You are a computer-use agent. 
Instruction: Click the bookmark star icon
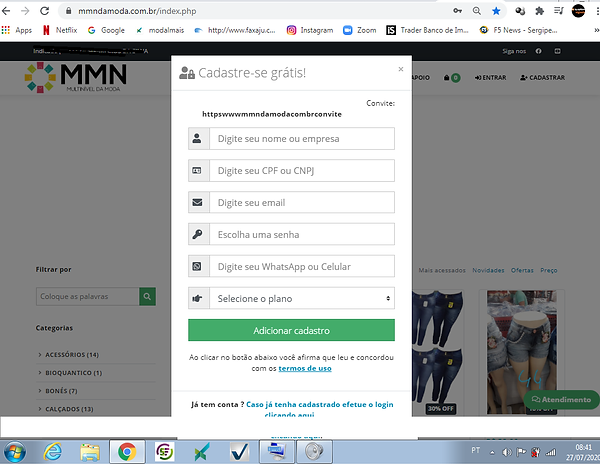tap(496, 11)
